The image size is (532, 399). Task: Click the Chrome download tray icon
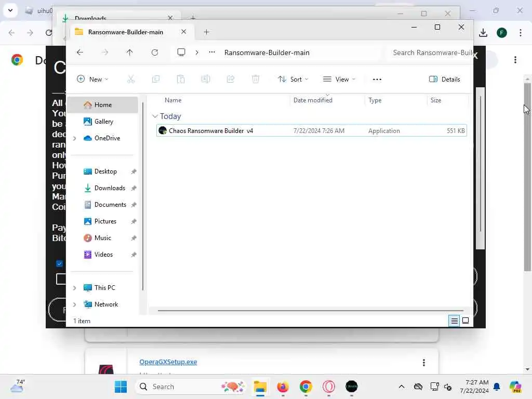483,33
